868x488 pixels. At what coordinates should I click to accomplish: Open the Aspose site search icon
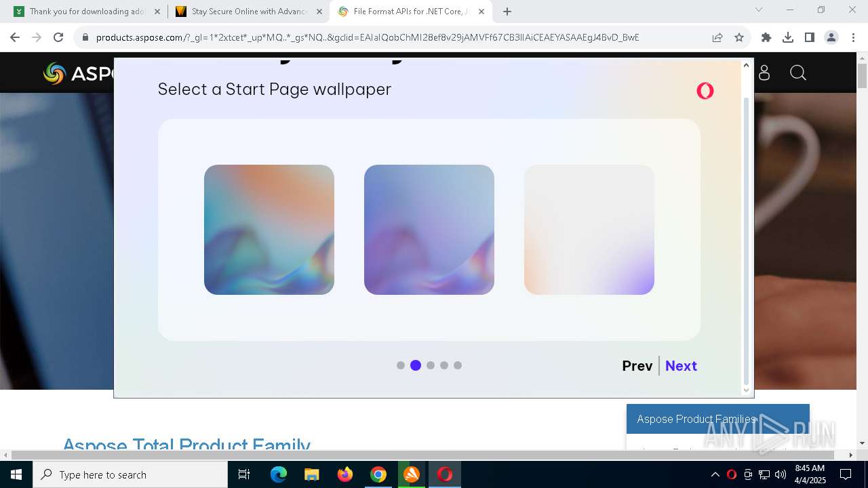tap(798, 73)
